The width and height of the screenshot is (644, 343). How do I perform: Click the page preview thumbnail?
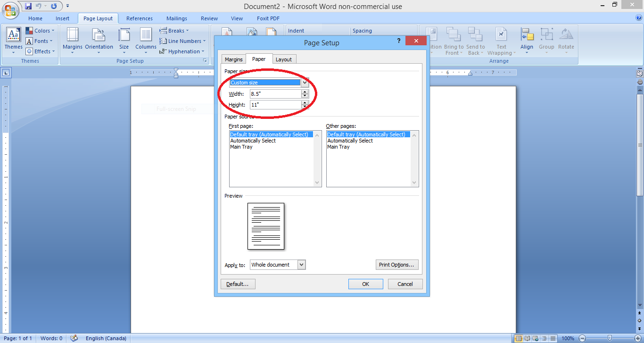(266, 226)
